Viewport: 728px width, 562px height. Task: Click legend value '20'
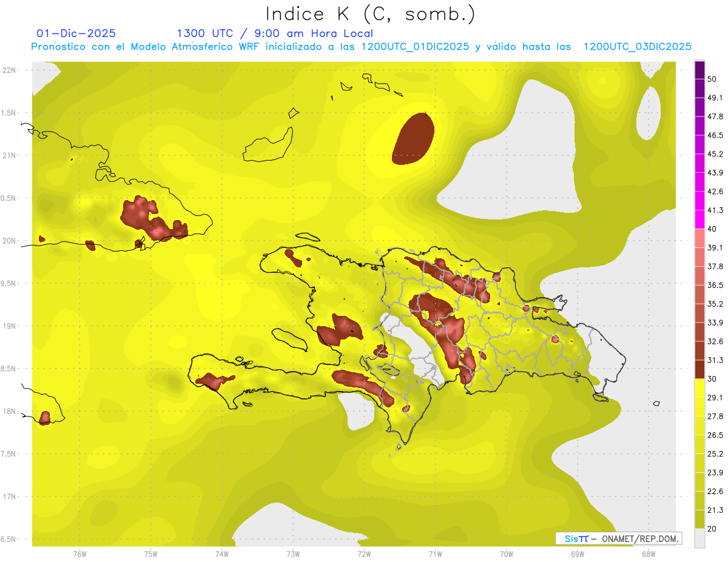pyautogui.click(x=712, y=529)
